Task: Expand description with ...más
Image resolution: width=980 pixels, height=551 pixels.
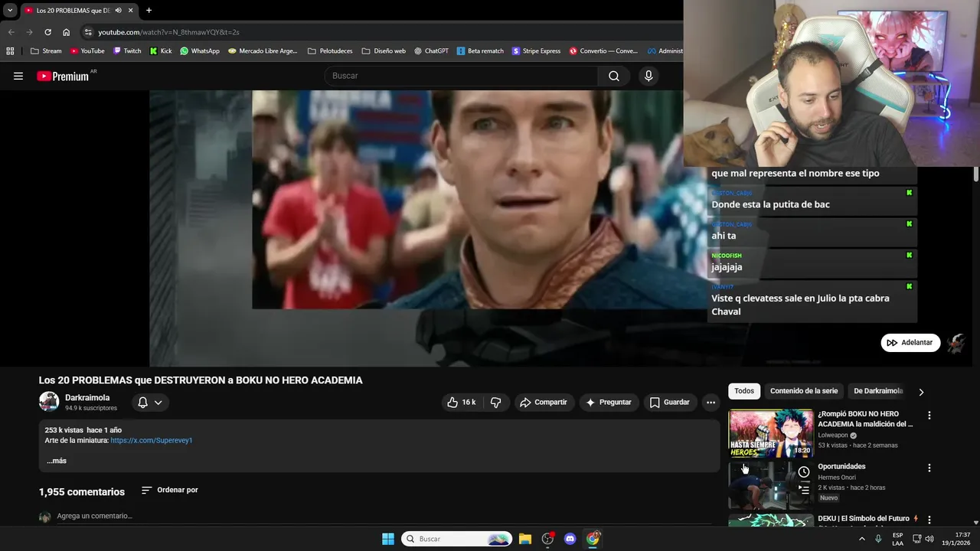Action: pos(57,461)
